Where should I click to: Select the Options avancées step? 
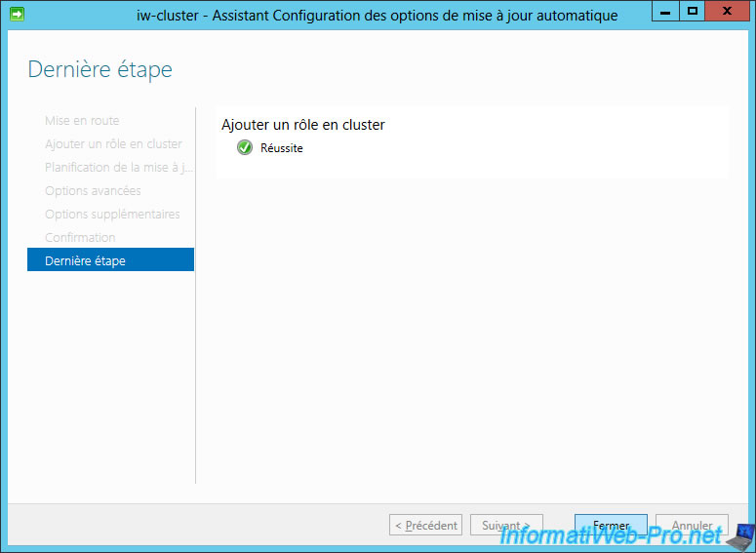pos(93,190)
